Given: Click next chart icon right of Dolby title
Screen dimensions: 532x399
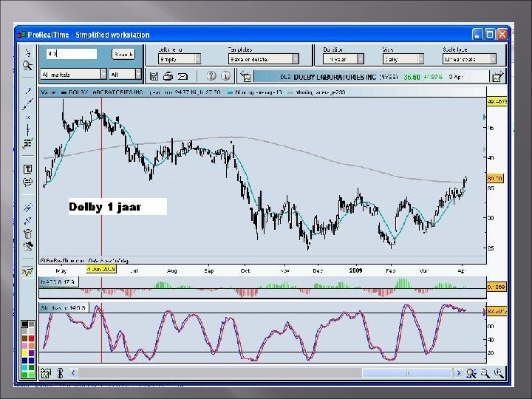Looking at the screenshot, I should pos(497,77).
